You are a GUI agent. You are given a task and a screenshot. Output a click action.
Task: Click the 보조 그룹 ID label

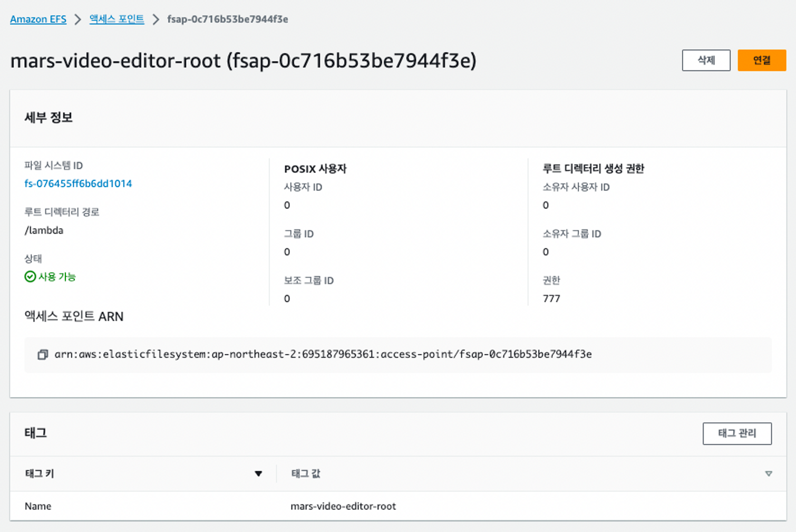[x=309, y=280]
